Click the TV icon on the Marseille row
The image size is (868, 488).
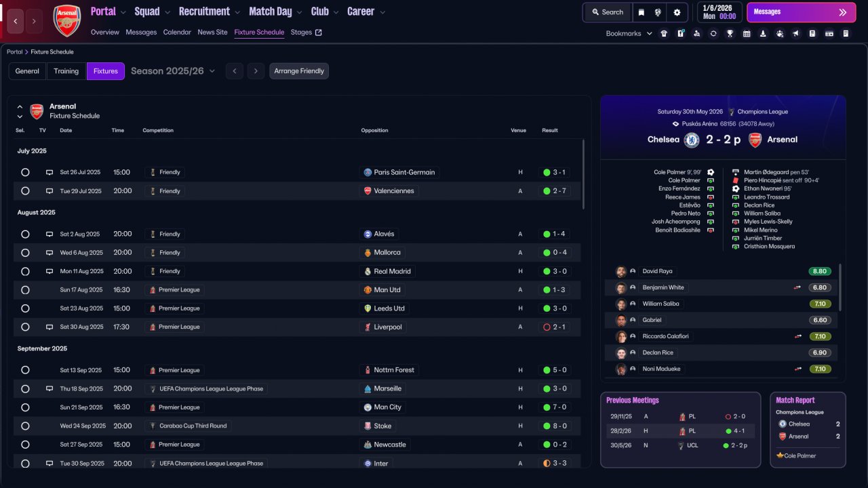(49, 389)
